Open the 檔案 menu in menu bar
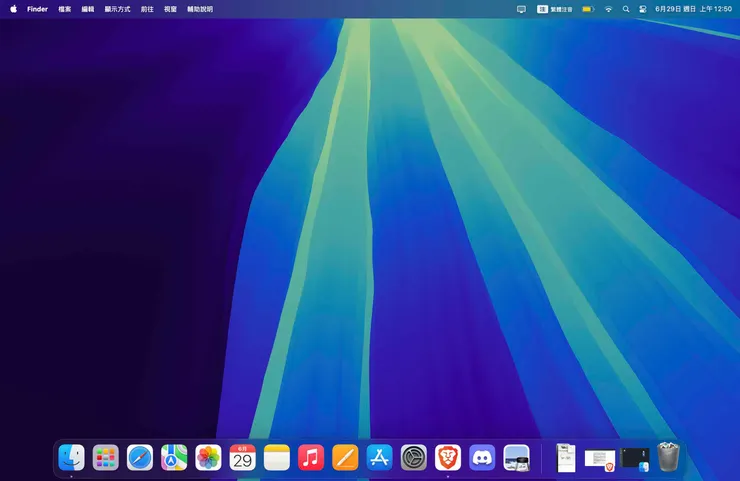Screen dimensions: 740x481 [x=64, y=9]
